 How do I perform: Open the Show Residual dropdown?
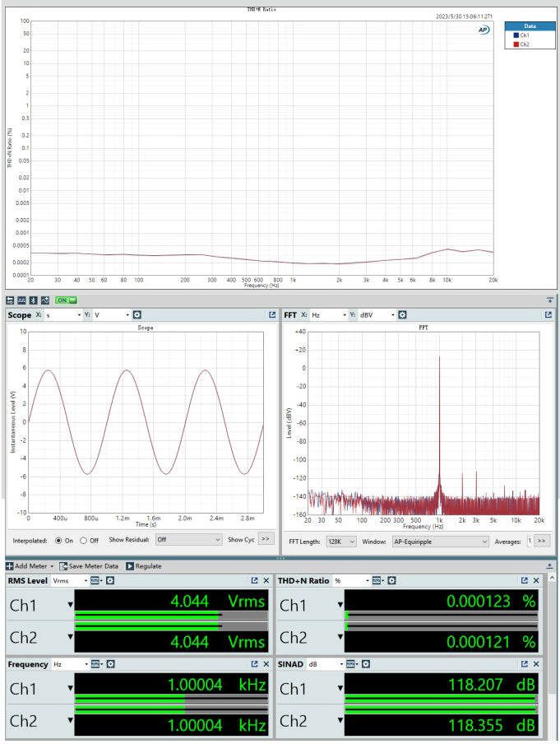189,540
